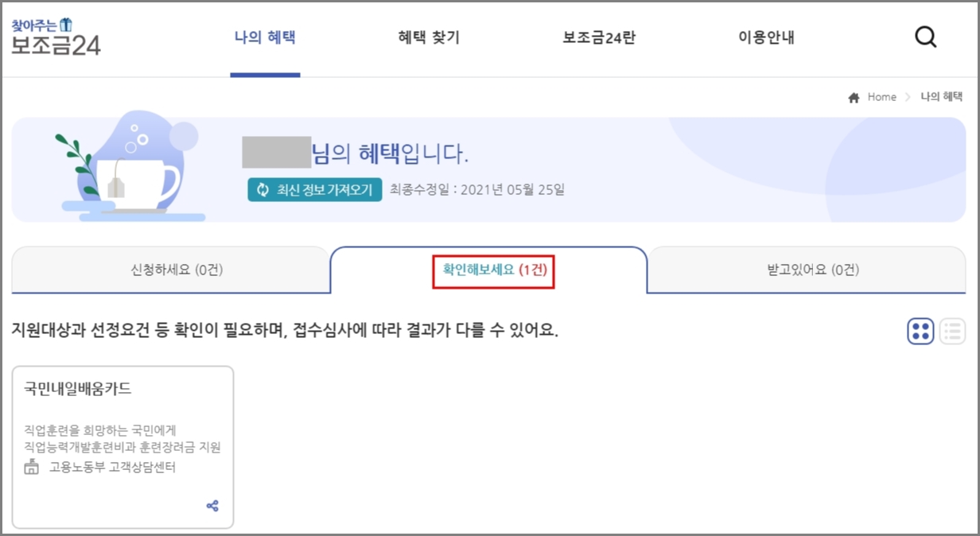Select the share icon on 국민내일배움카드 card
Screen dimensions: 980x536
click(x=212, y=506)
